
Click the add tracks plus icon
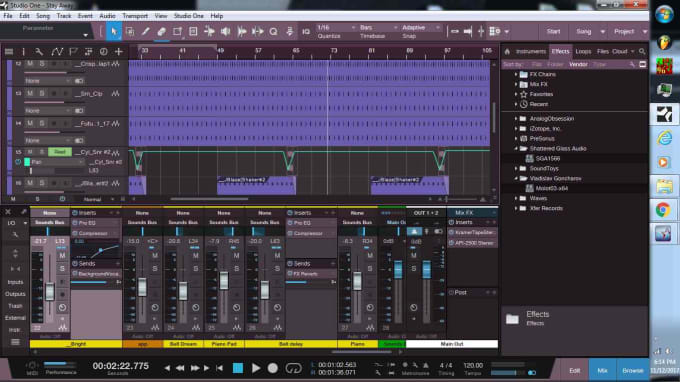pyautogui.click(x=118, y=52)
